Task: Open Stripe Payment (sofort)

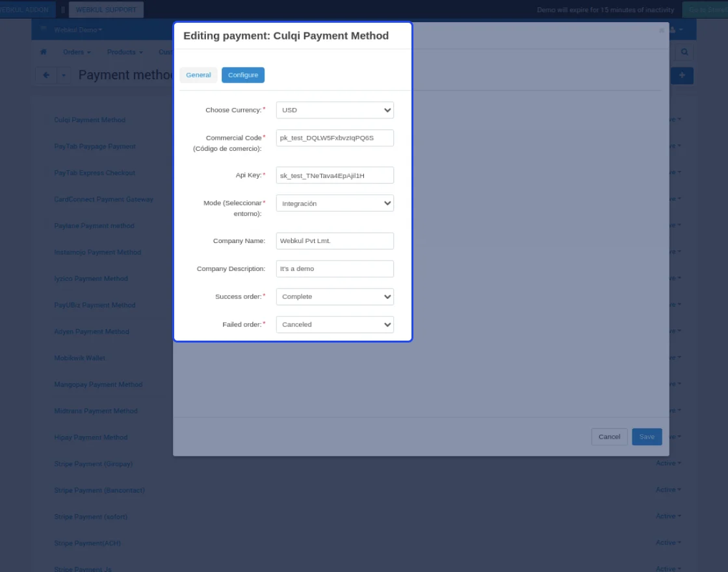Action: coord(90,517)
